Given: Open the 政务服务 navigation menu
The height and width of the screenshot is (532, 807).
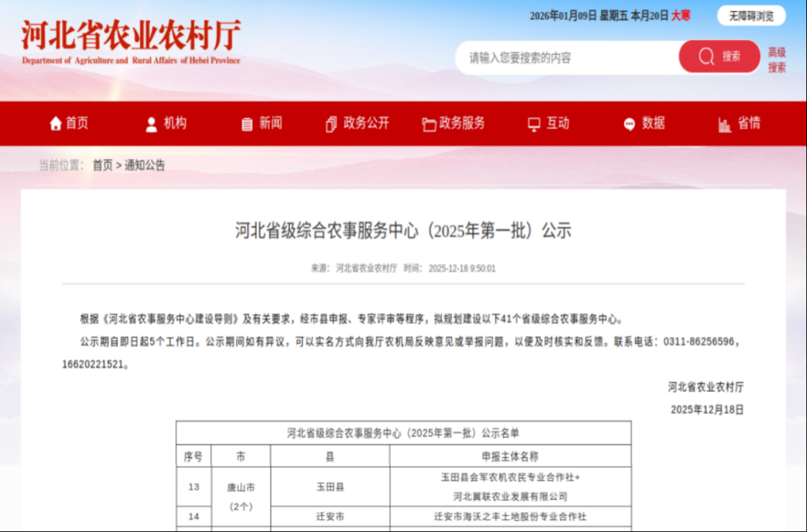Looking at the screenshot, I should (x=462, y=123).
